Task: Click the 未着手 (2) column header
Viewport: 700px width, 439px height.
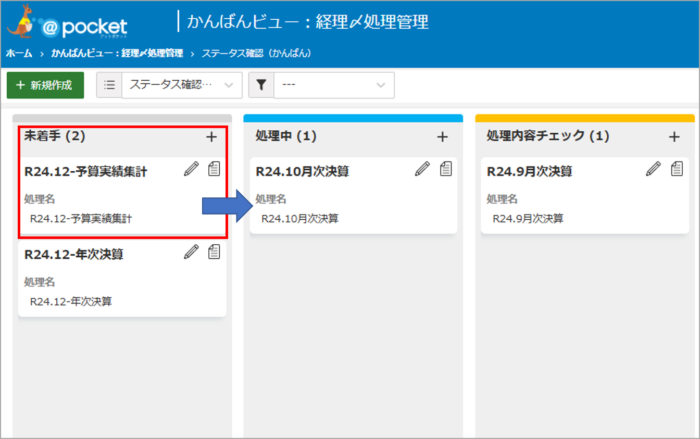Action: pos(54,136)
